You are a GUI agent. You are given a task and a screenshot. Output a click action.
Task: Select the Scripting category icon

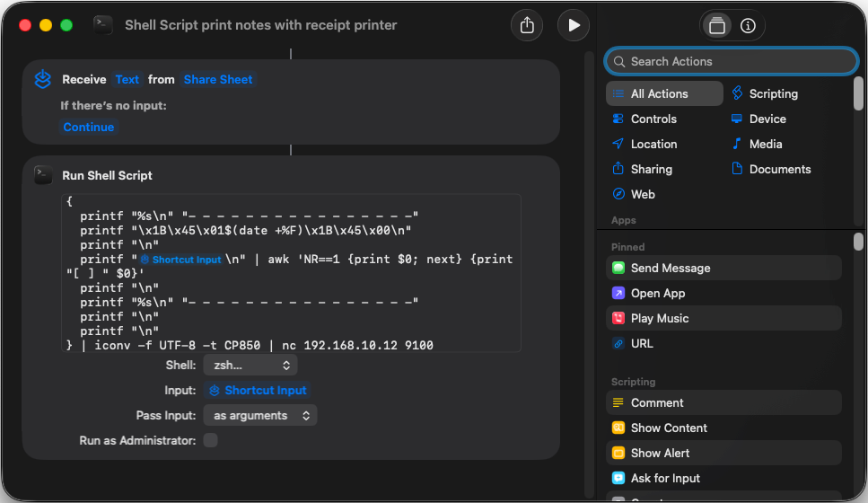coord(737,93)
